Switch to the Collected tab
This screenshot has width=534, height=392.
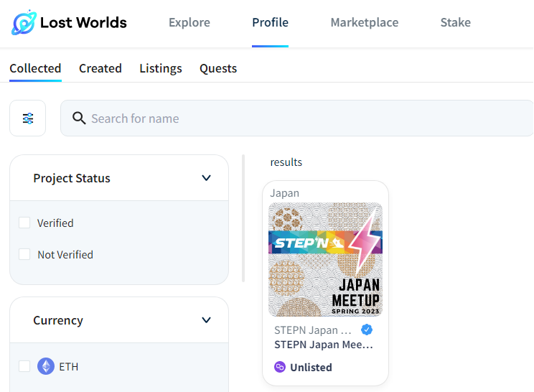click(35, 68)
